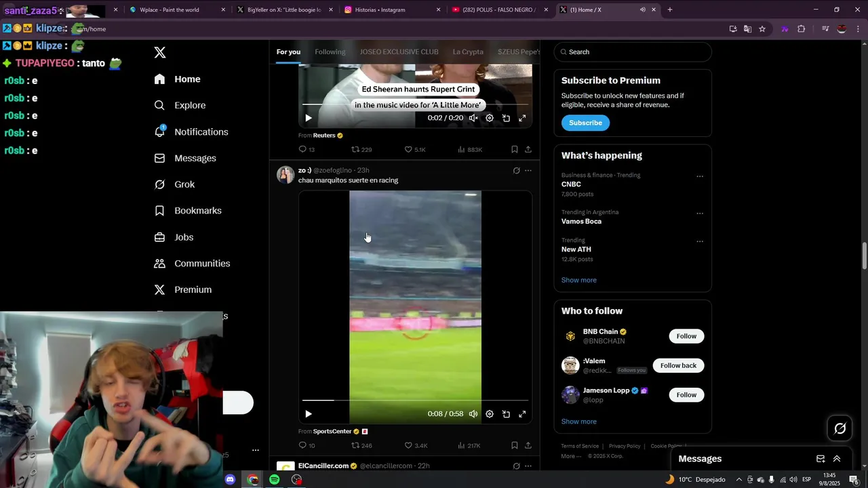
Task: Click the Search input field
Action: click(x=633, y=52)
